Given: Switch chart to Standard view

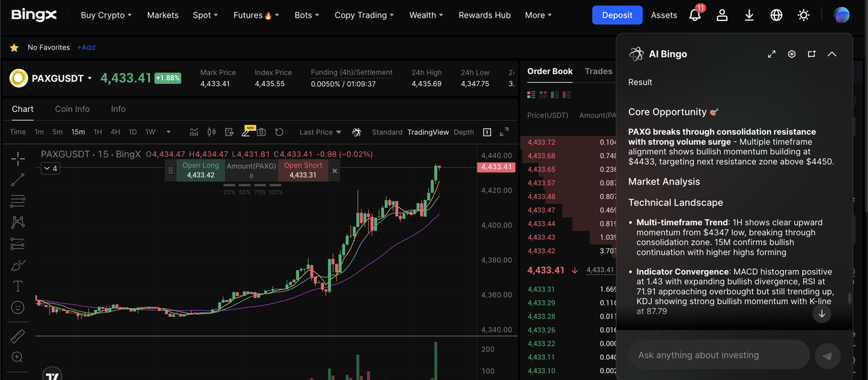Looking at the screenshot, I should click(x=387, y=132).
